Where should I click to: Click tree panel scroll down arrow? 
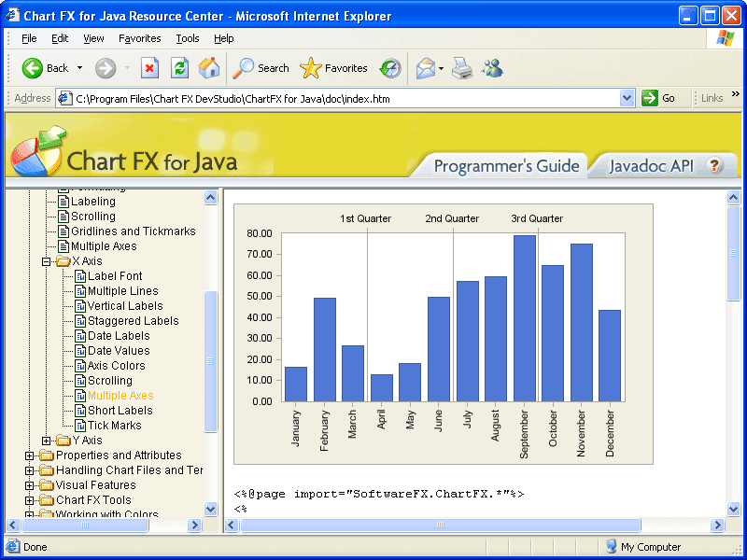[211, 509]
